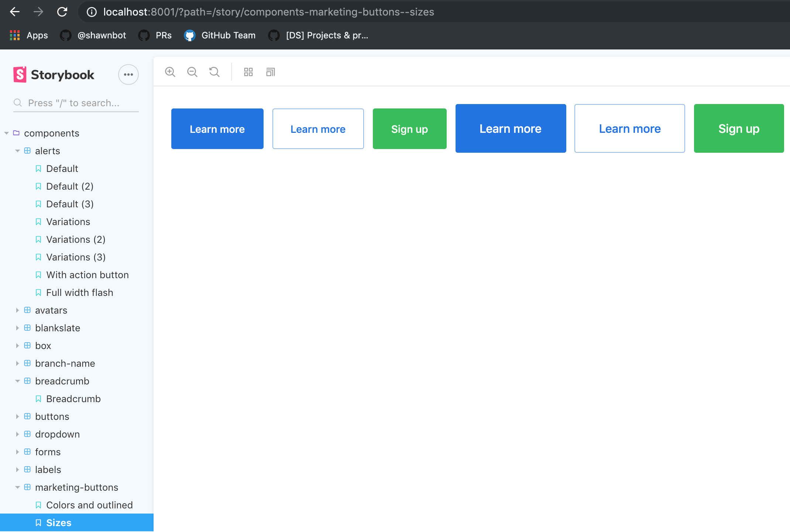This screenshot has width=790, height=532.
Task: Reset zoom with the toolbar icon
Action: pyautogui.click(x=214, y=72)
